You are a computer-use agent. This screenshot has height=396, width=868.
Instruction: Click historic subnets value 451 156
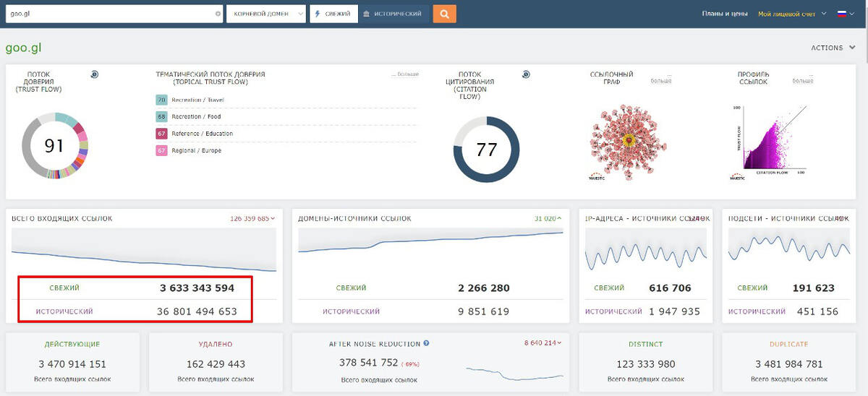818,311
